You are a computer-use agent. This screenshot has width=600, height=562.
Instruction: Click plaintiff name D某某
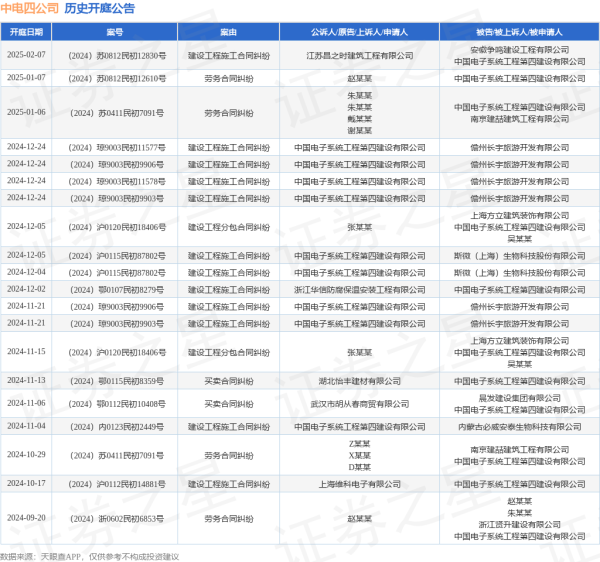coord(360,467)
